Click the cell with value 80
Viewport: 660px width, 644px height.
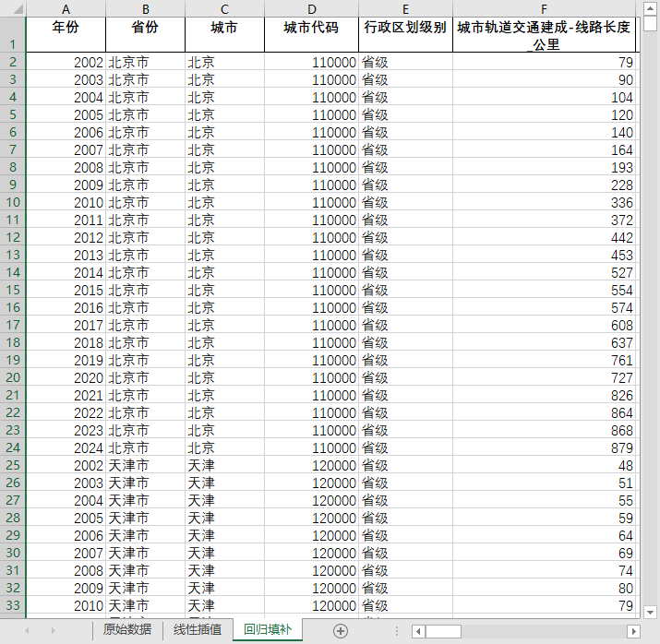tap(544, 588)
